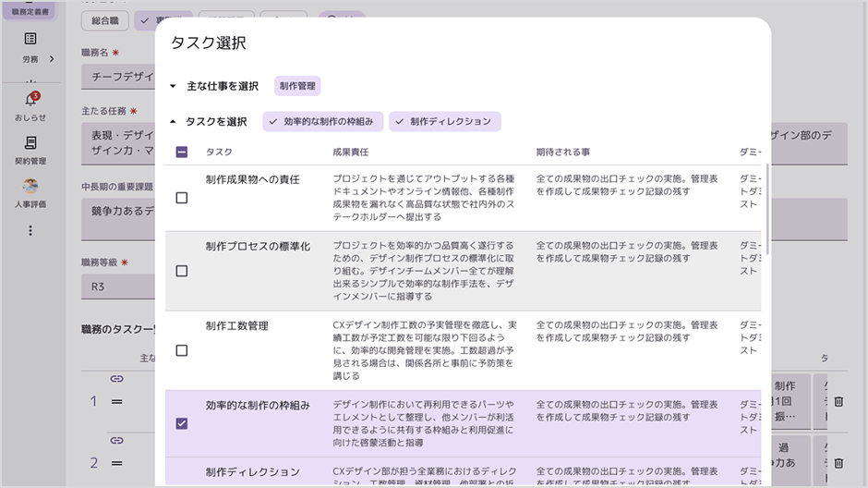Screen dimensions: 868x488
Task: Click the 職務等級 R3 field
Action: [x=118, y=287]
